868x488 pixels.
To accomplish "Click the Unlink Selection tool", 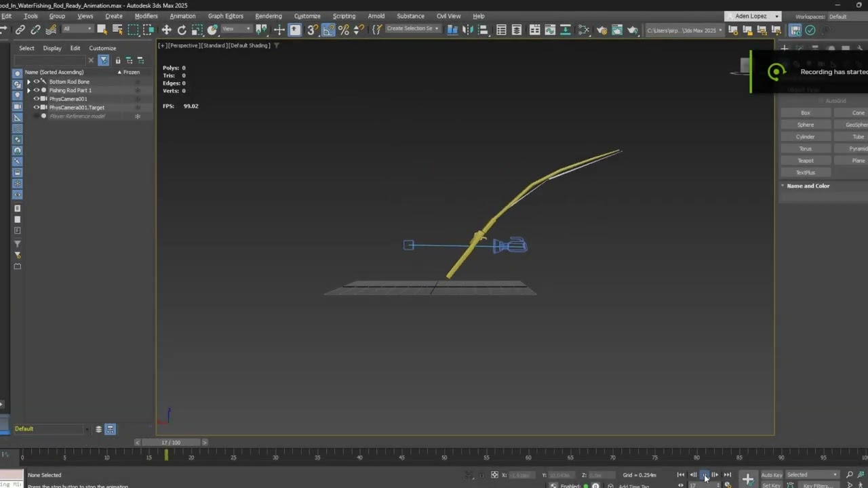I will click(35, 30).
